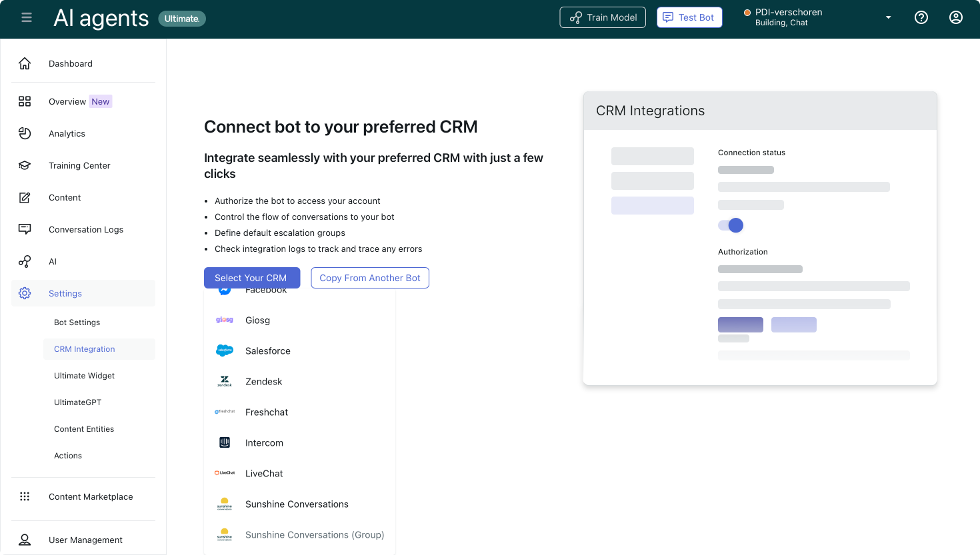
Task: Choose Sunshine Conversations from the list
Action: pyautogui.click(x=300, y=504)
